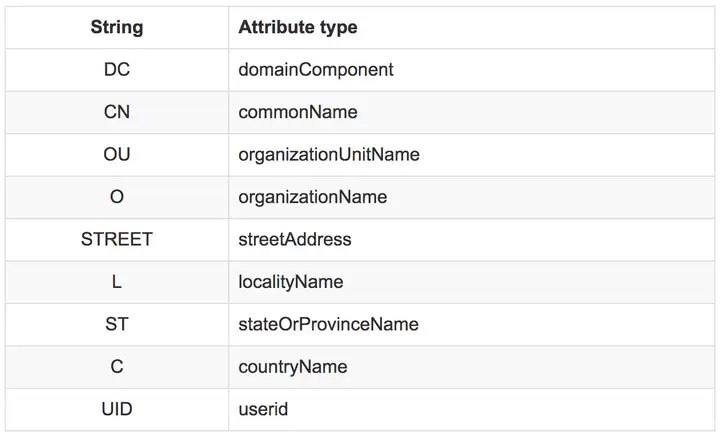Select the L string cell

tap(117, 282)
